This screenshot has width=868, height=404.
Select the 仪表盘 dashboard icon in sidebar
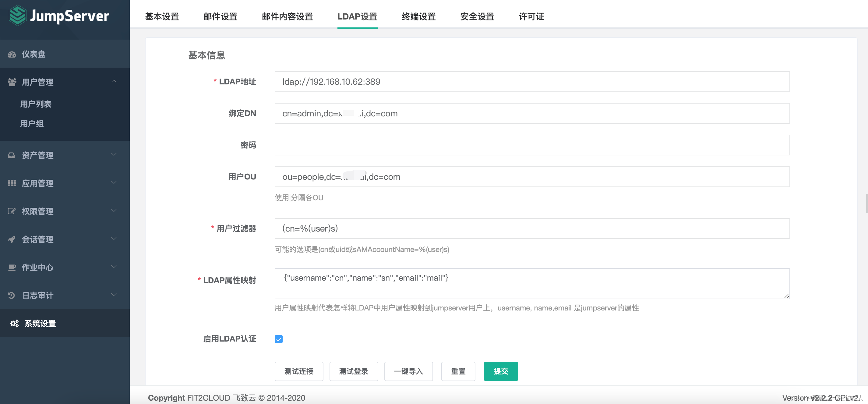point(12,54)
